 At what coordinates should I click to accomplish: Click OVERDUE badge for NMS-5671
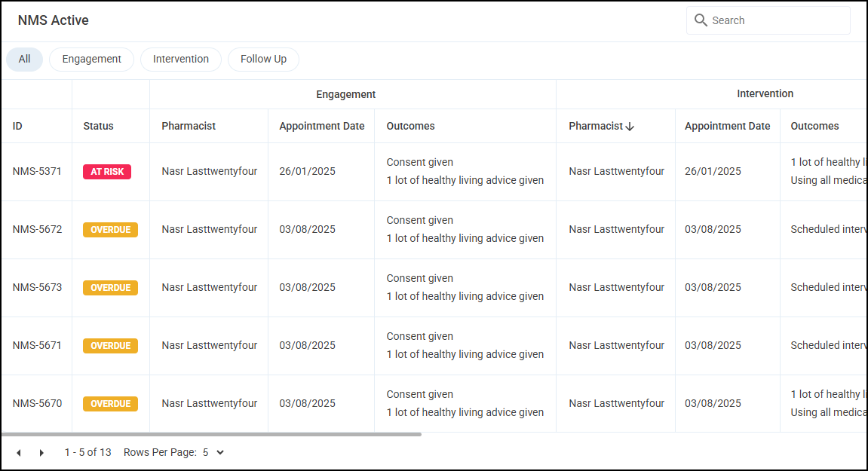pos(110,346)
